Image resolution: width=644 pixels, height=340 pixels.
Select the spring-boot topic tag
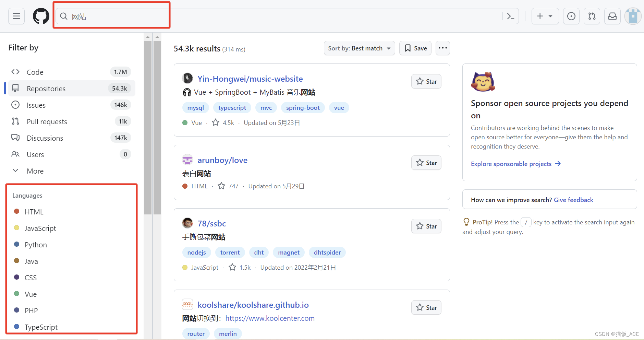(x=303, y=107)
